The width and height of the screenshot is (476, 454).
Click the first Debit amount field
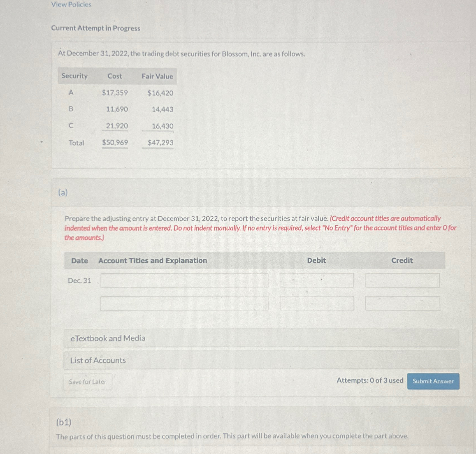coord(317,281)
